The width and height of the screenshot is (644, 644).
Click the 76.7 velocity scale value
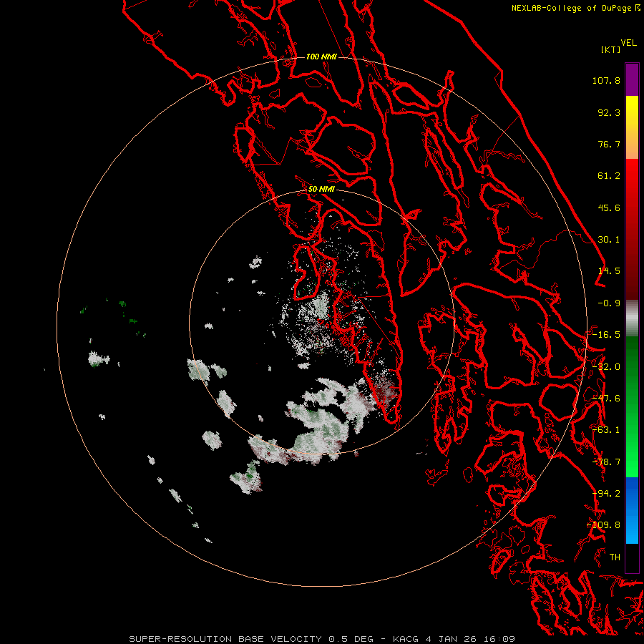609,144
